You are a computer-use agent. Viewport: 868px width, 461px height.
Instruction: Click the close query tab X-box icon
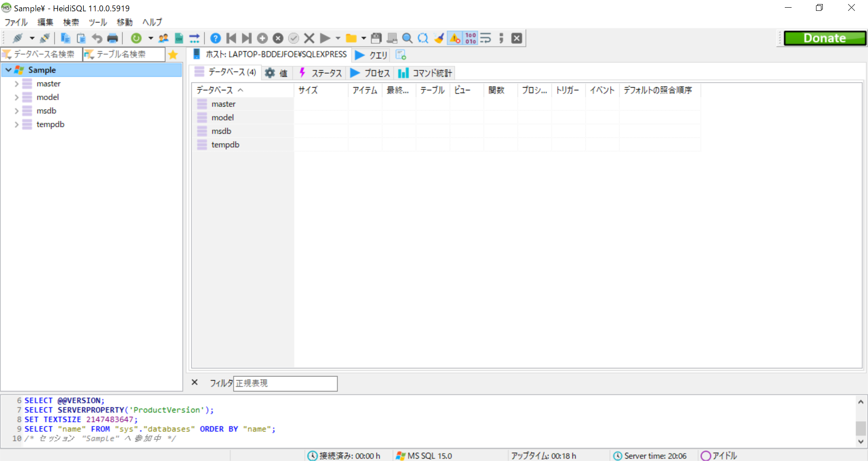point(517,38)
